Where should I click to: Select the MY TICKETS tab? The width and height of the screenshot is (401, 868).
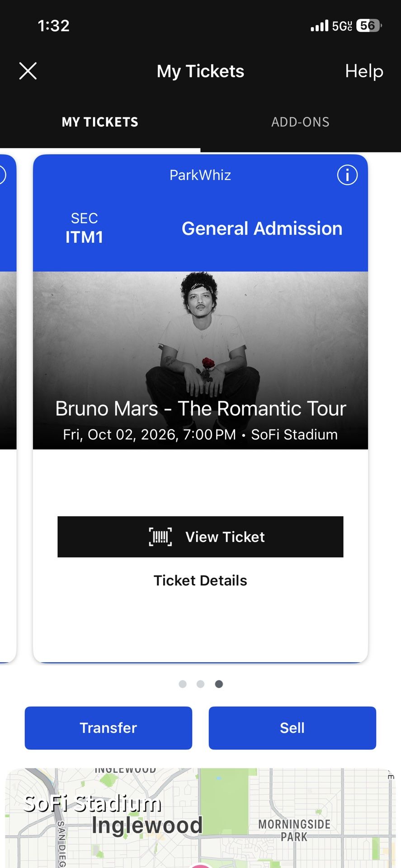click(x=100, y=122)
